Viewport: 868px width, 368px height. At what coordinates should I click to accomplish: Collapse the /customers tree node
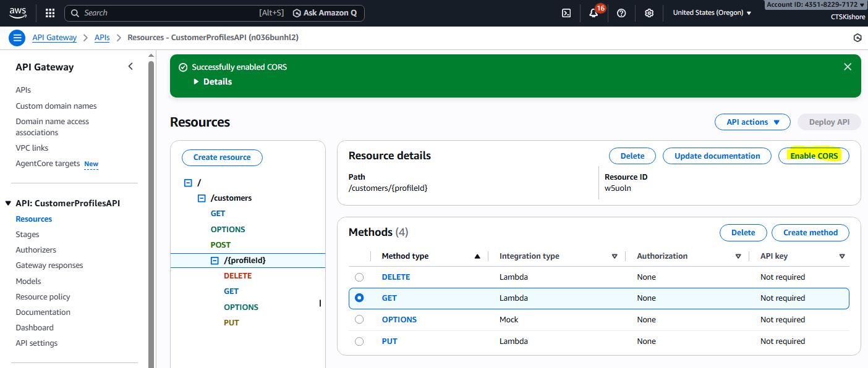coord(202,198)
